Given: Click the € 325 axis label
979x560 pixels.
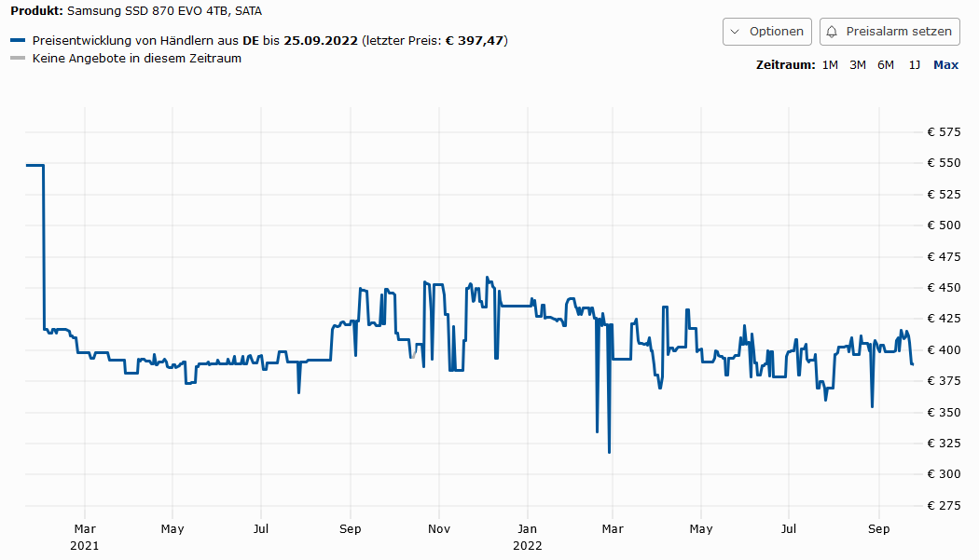Looking at the screenshot, I should point(944,444).
